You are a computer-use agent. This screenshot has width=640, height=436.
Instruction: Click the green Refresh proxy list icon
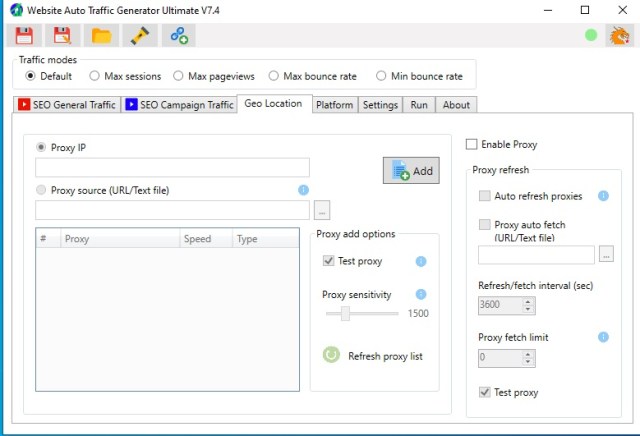click(x=331, y=355)
